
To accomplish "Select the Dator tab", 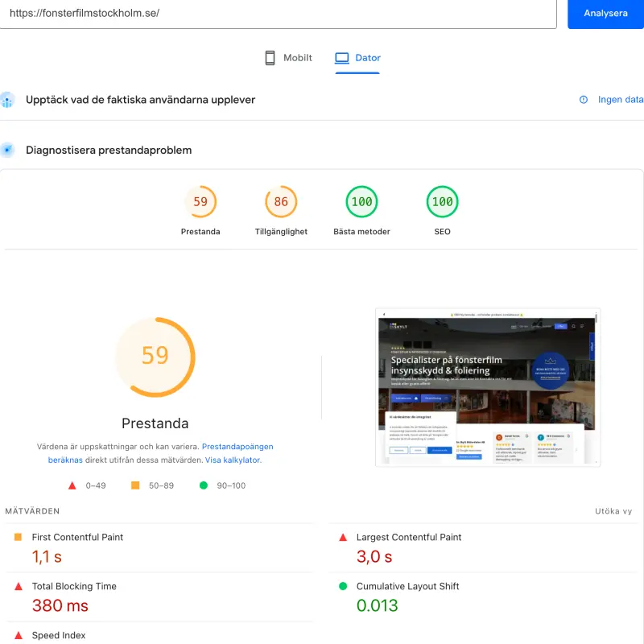I will 358,58.
